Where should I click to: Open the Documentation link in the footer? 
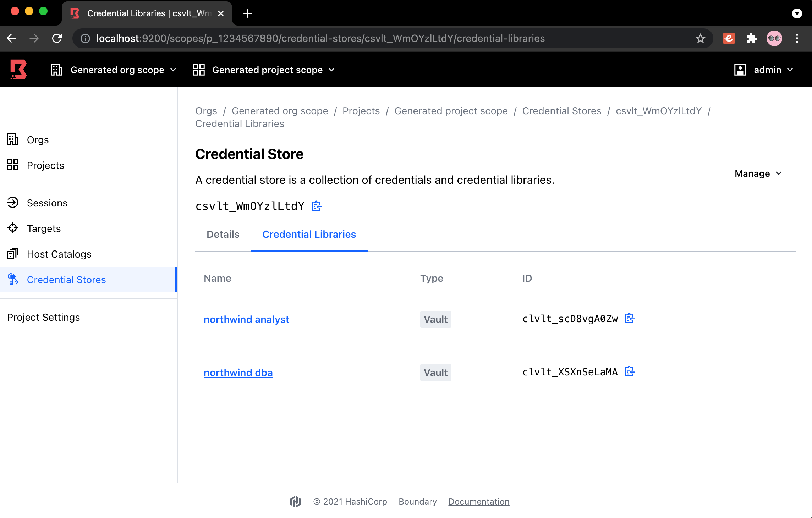pyautogui.click(x=479, y=501)
